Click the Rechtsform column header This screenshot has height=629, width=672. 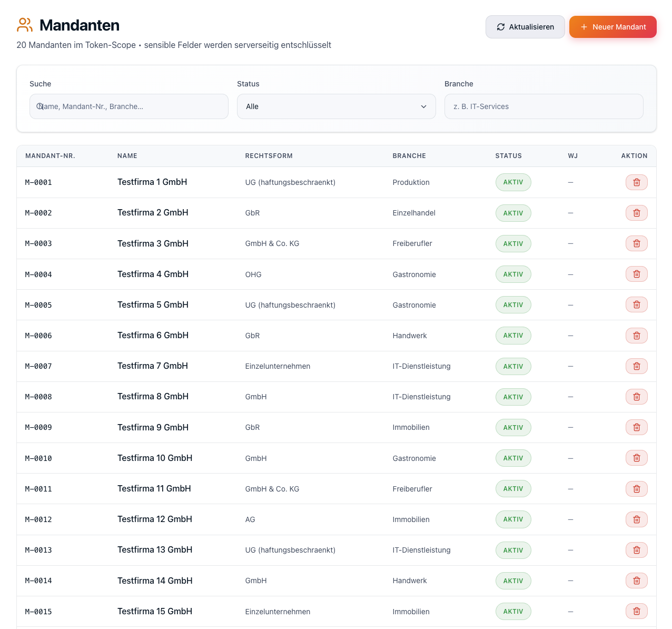tap(269, 156)
